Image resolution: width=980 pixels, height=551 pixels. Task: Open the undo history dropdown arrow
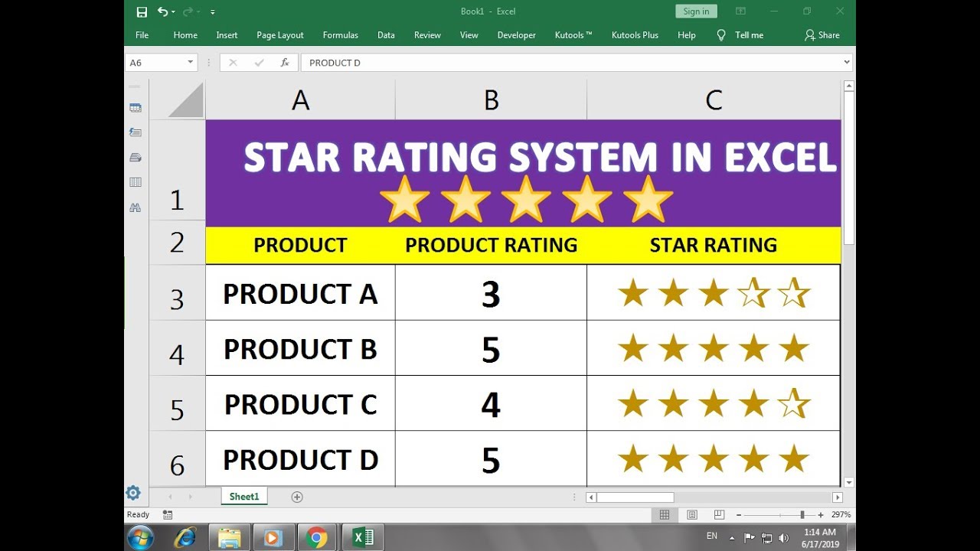point(174,11)
